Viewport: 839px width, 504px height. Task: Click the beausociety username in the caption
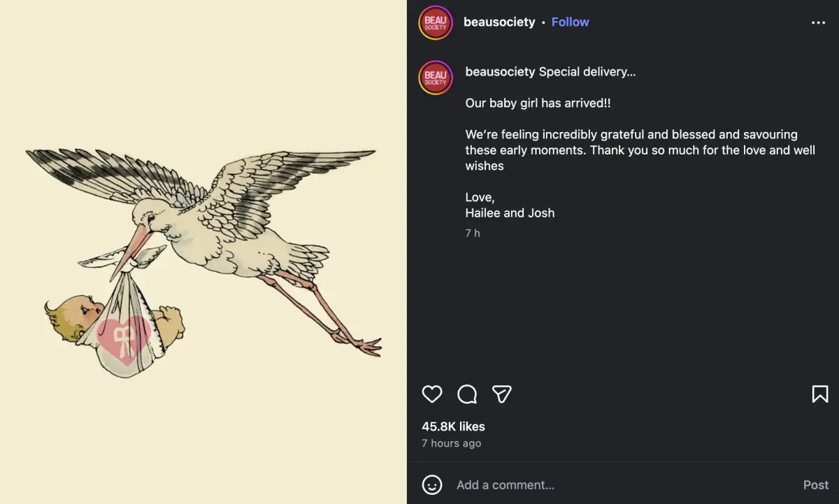500,72
